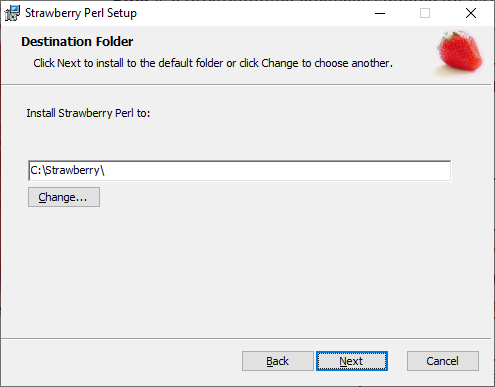The width and height of the screenshot is (495, 387).
Task: Click the 'Strawberry Perl Setup' title text
Action: coord(81,13)
